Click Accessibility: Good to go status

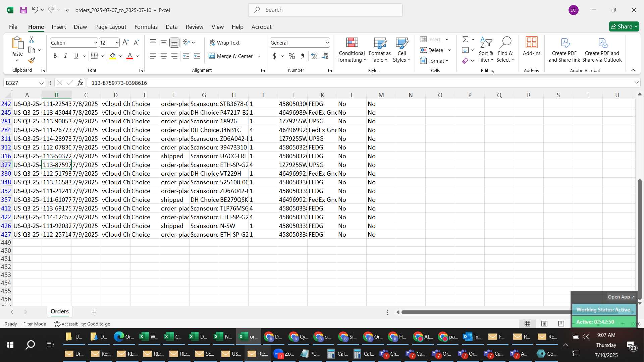pyautogui.click(x=83, y=324)
